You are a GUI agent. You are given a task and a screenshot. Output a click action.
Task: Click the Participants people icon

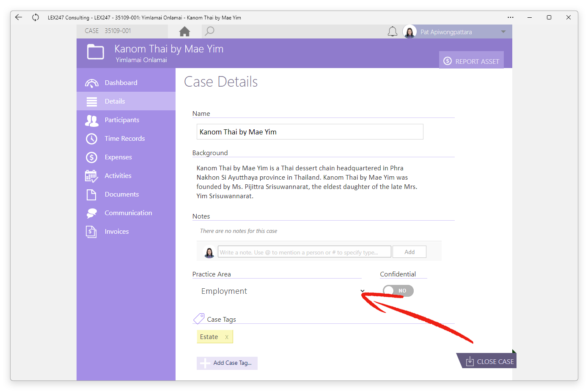point(92,120)
